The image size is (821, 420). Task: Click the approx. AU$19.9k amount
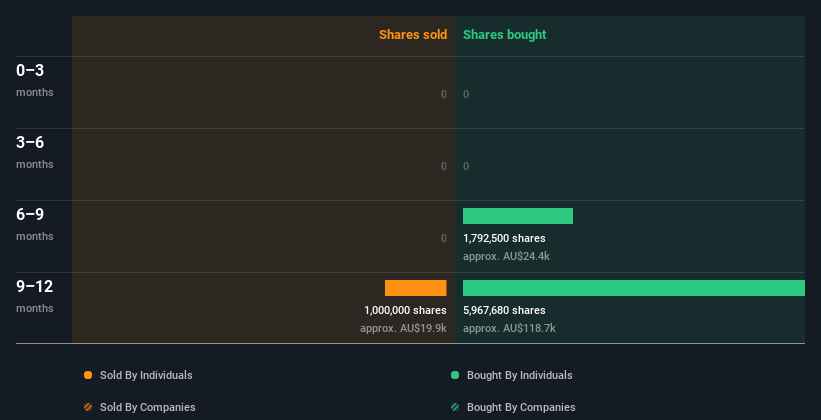tap(403, 328)
